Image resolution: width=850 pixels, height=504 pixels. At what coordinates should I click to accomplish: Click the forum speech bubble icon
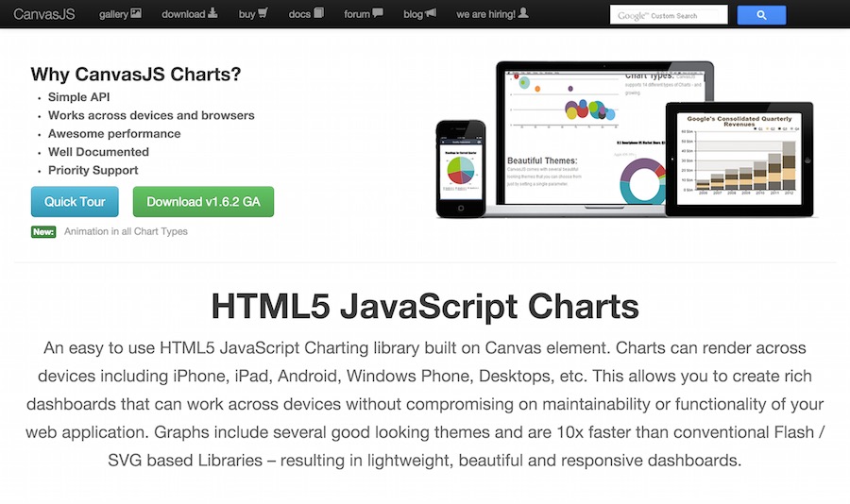coord(378,13)
